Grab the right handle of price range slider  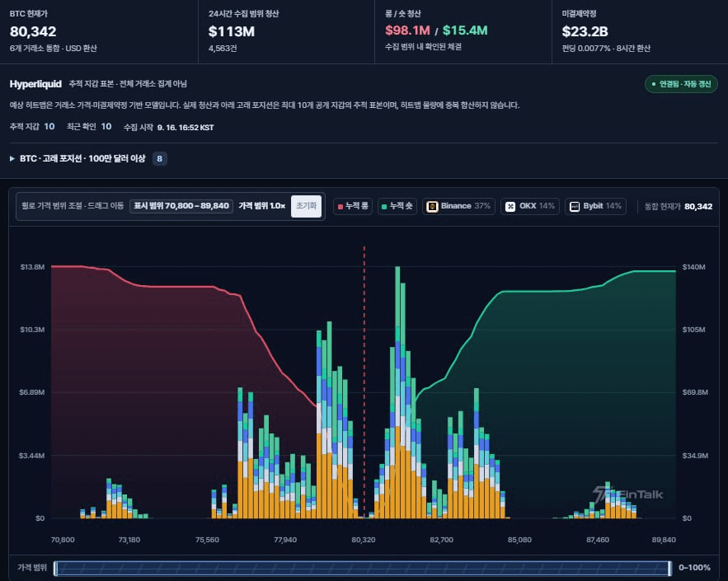(670, 569)
